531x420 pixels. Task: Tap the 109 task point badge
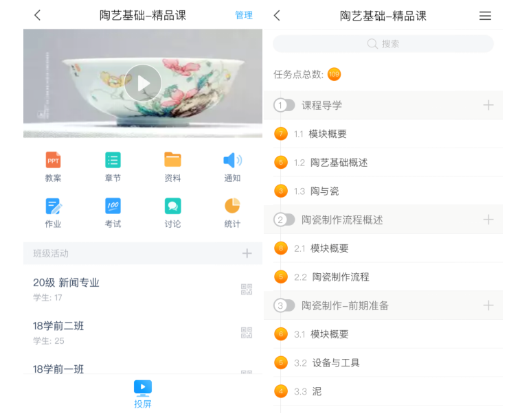click(334, 74)
